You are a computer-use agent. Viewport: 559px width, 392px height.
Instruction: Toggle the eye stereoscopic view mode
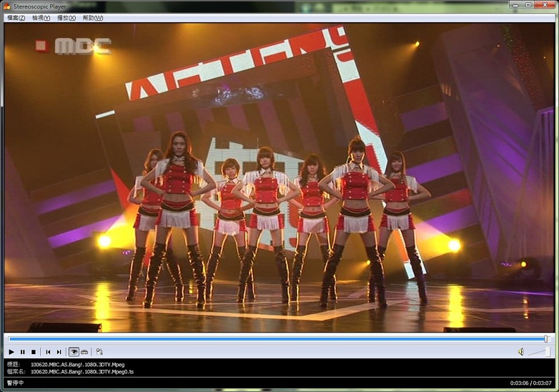tap(74, 352)
